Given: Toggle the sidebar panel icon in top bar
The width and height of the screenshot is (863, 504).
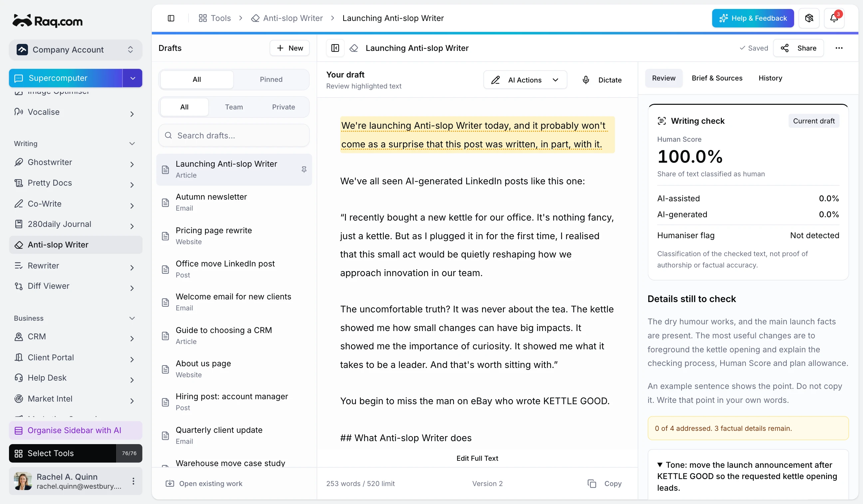Looking at the screenshot, I should pyautogui.click(x=171, y=18).
